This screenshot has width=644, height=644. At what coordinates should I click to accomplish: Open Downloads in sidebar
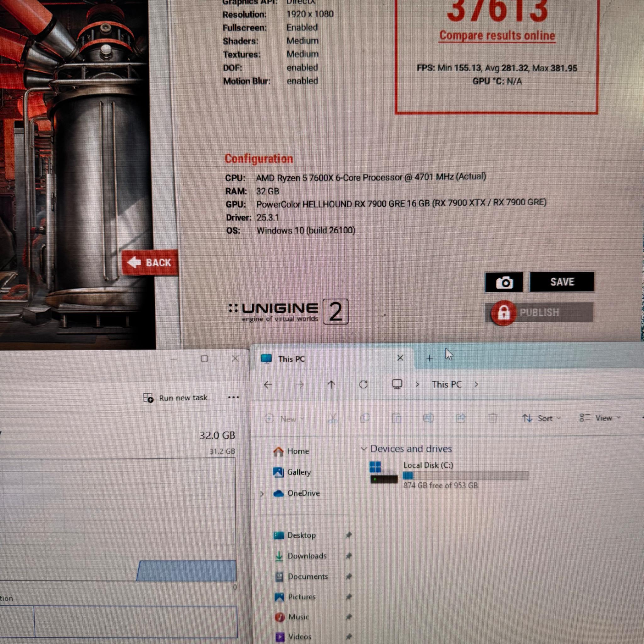point(307,556)
